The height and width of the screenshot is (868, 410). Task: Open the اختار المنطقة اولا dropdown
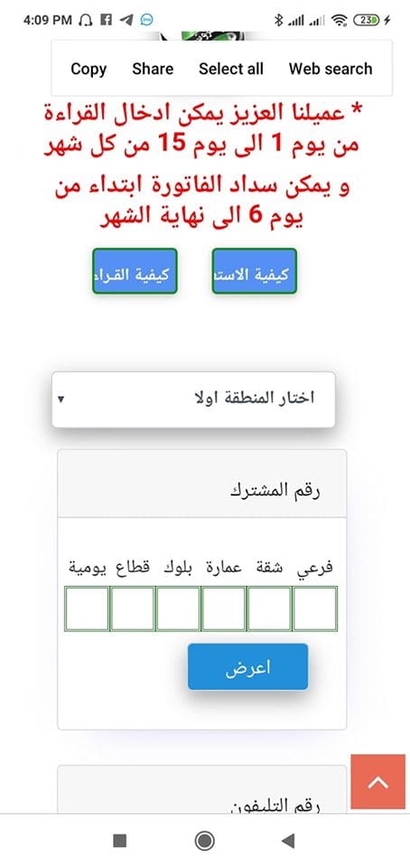(x=193, y=399)
